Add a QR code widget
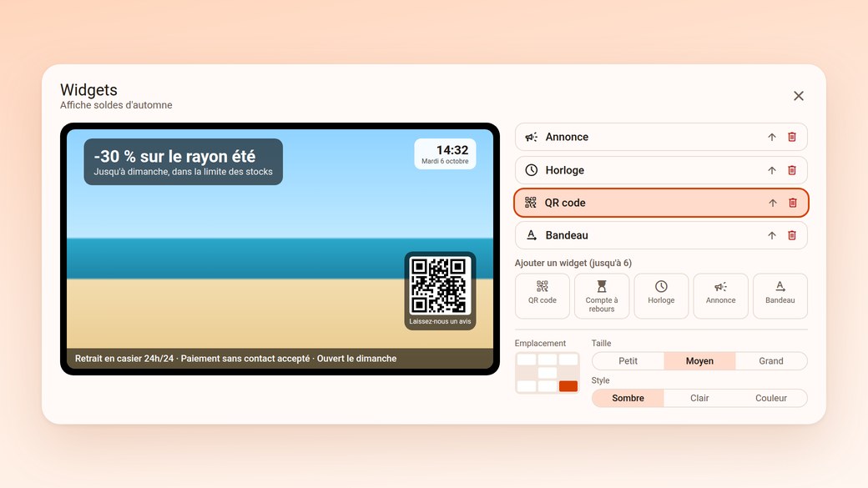The width and height of the screenshot is (868, 488). point(542,296)
